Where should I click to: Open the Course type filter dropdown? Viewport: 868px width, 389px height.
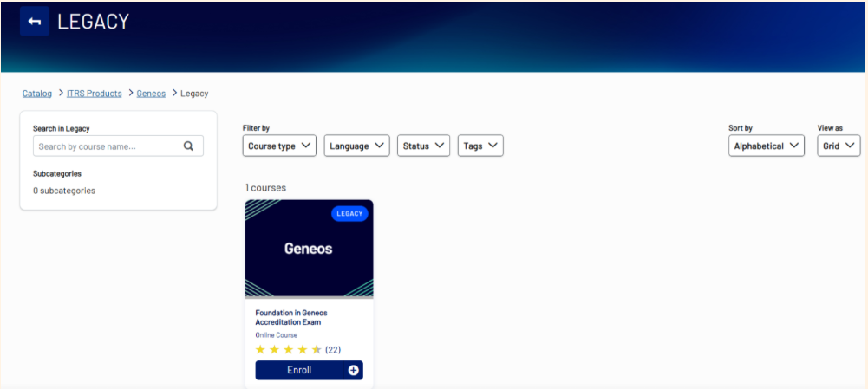coord(279,146)
